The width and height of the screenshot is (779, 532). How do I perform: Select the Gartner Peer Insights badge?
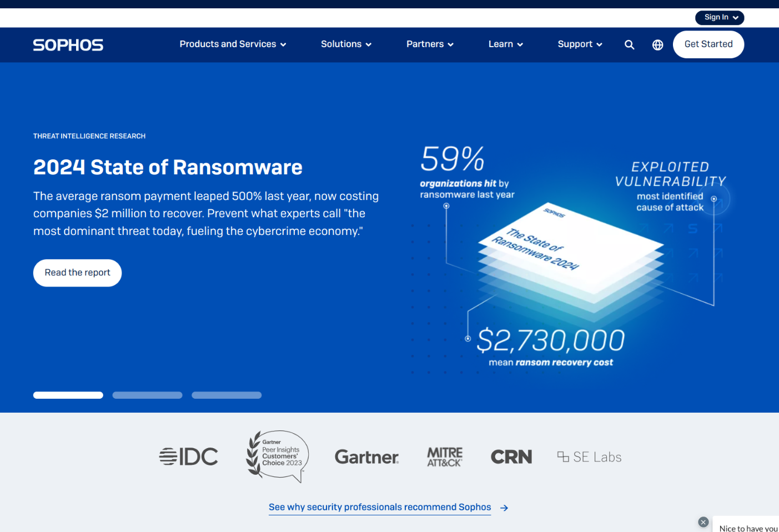coord(277,456)
